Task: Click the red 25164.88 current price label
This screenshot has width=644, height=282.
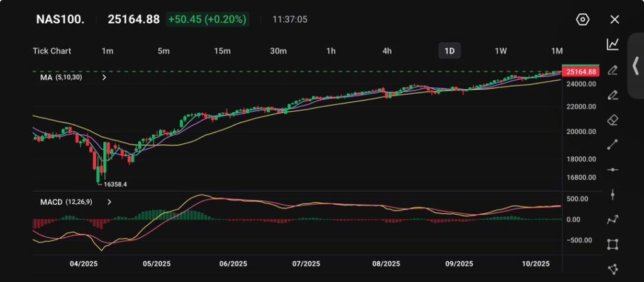Action: click(580, 72)
